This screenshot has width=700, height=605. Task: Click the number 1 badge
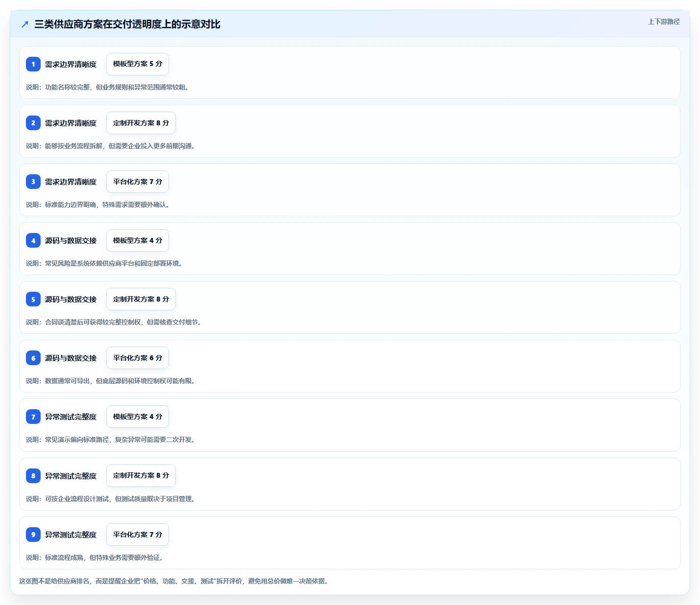(33, 64)
